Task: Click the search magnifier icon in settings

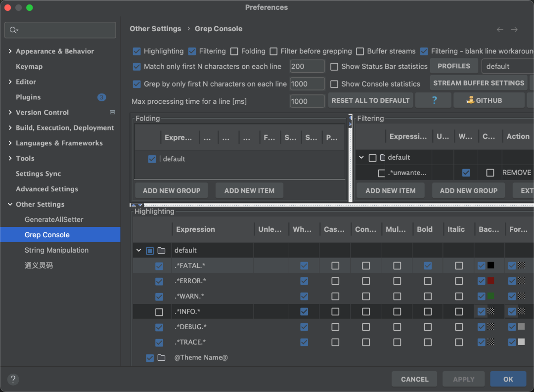Action: point(13,30)
